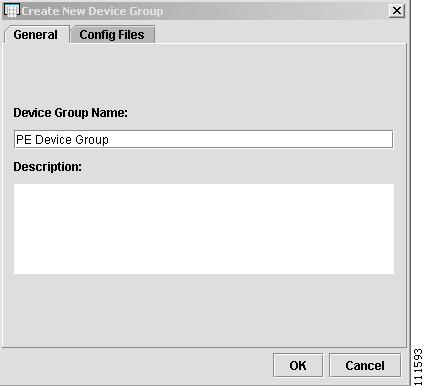Screen dimensions: 424x386
Task: Confirm with the OK button
Action: click(298, 365)
